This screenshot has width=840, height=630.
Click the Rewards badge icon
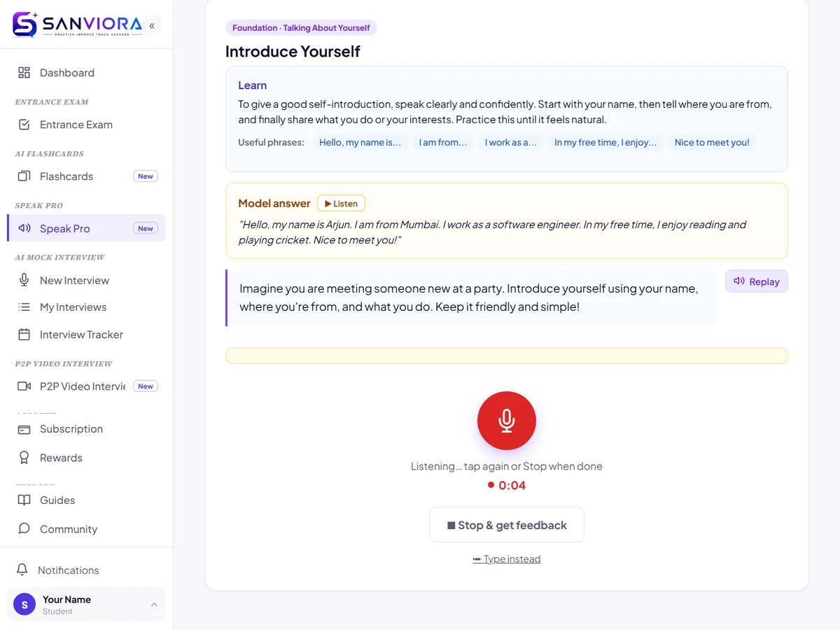click(24, 458)
